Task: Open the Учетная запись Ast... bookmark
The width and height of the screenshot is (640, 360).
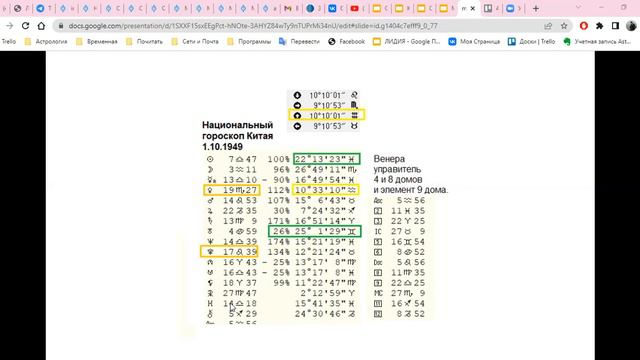Action: pyautogui.click(x=597, y=42)
